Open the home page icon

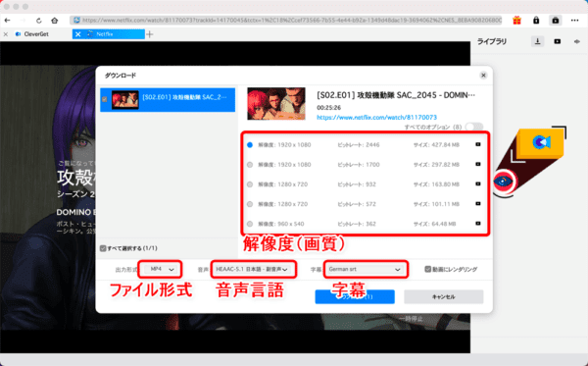(x=55, y=21)
